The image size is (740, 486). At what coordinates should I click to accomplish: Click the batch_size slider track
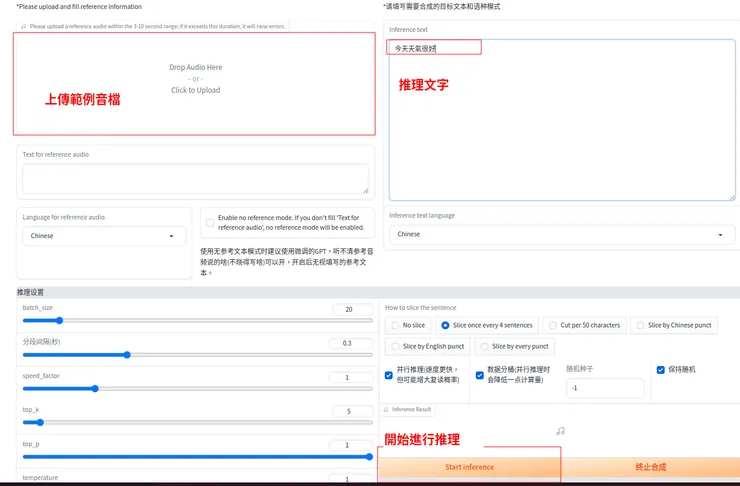coord(197,320)
